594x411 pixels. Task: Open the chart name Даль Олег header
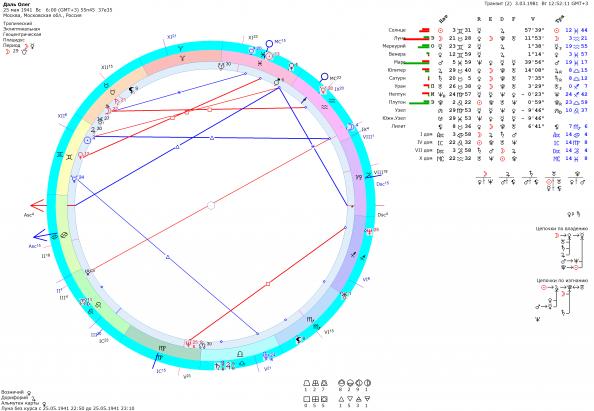(x=14, y=5)
